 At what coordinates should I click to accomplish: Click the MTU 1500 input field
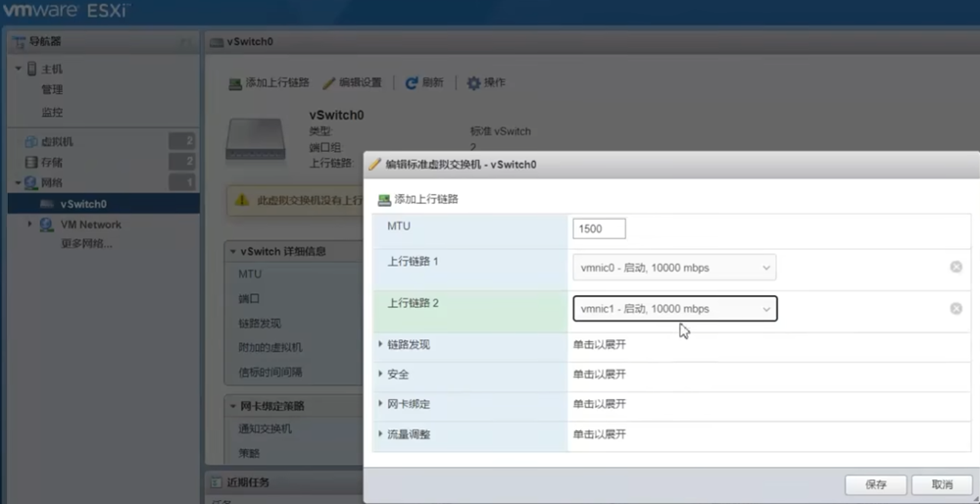[599, 228]
